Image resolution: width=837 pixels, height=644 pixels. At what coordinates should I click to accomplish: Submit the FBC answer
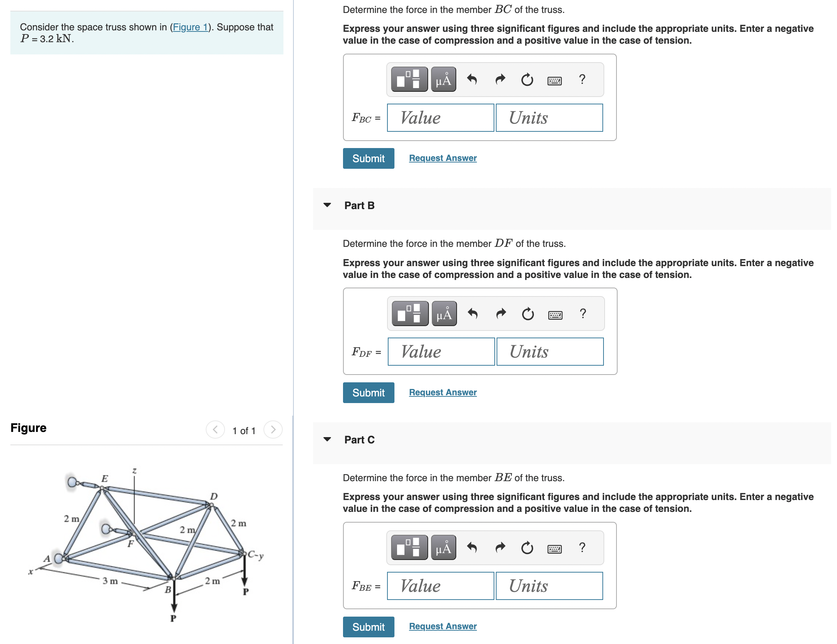click(368, 158)
